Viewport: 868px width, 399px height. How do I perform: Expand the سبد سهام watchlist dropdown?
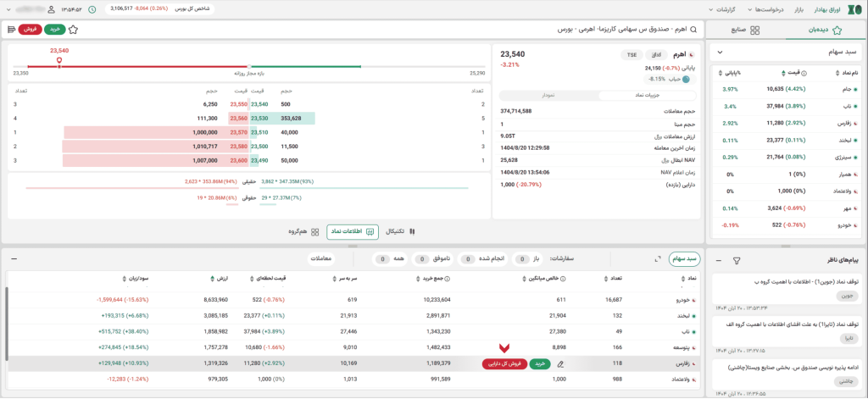[x=720, y=53]
